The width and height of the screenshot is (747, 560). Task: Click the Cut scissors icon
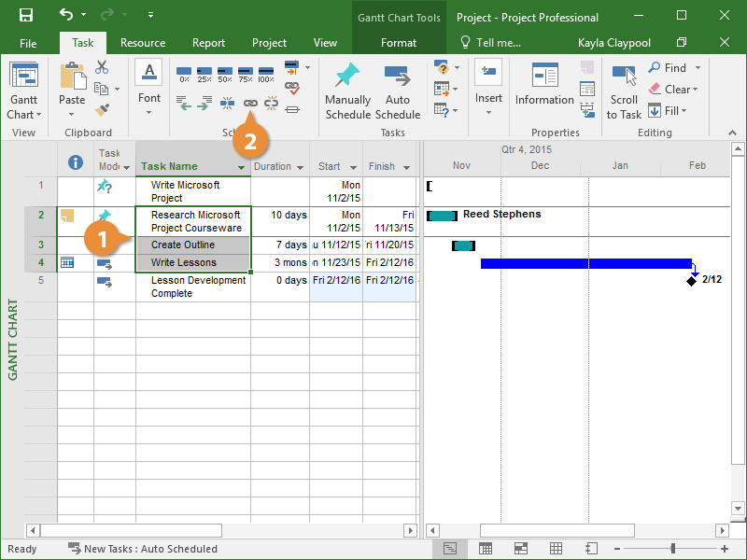pyautogui.click(x=102, y=67)
